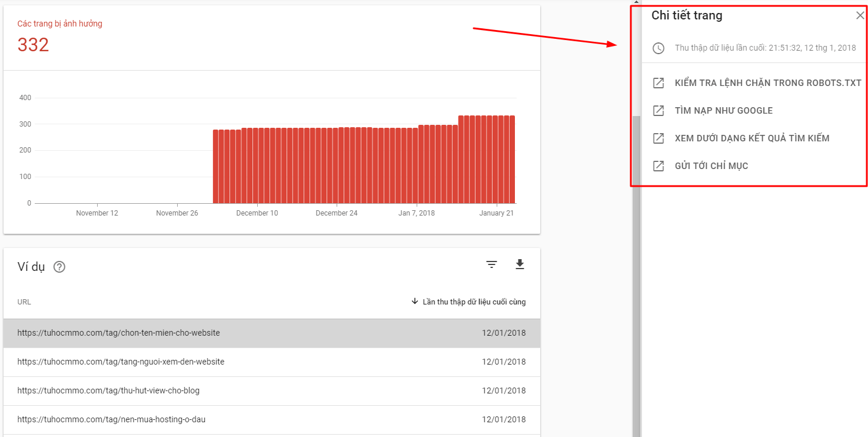The image size is (868, 437).
Task: Open URL tuhocmmo.com/tag/nen-mua-hosting-o-dau
Action: 112,419
